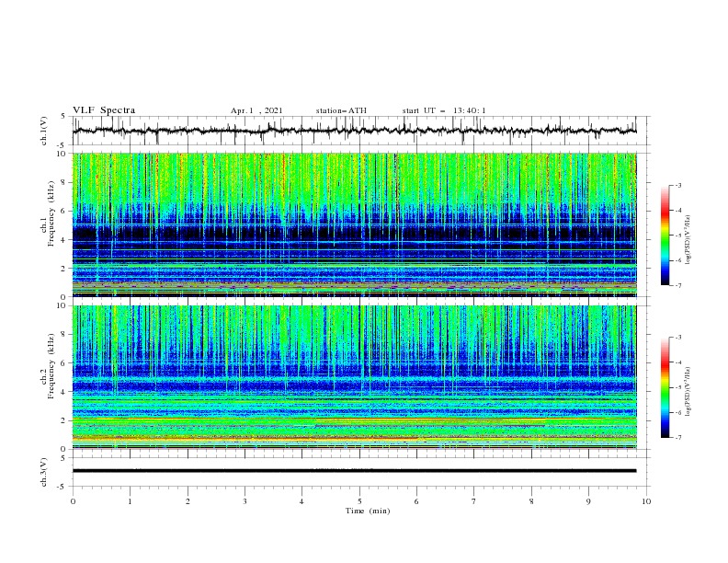Click the "4" tick on the time axis
Image resolution: width=728 pixels, height=563 pixels.
[x=301, y=501]
